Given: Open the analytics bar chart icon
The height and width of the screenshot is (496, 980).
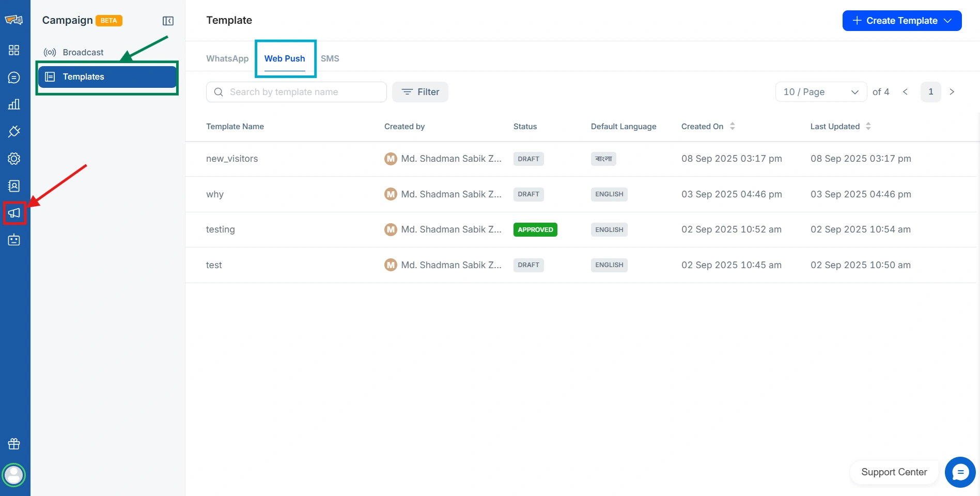Looking at the screenshot, I should 14,104.
